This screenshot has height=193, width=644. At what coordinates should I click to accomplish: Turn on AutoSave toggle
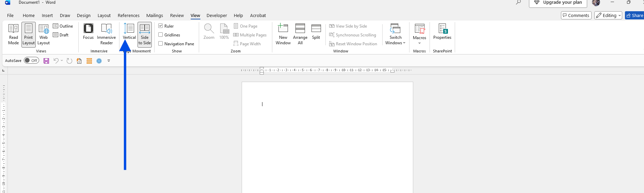click(x=31, y=61)
